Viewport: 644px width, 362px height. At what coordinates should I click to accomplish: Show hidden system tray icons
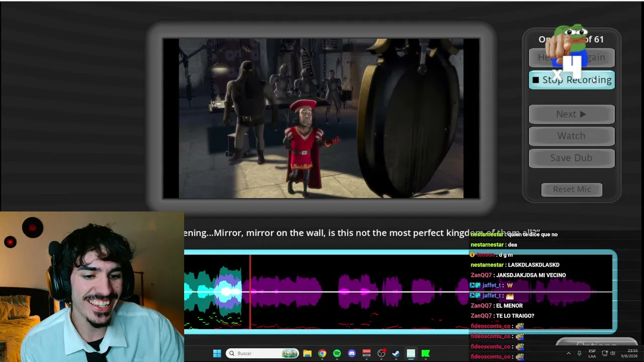tap(569, 353)
